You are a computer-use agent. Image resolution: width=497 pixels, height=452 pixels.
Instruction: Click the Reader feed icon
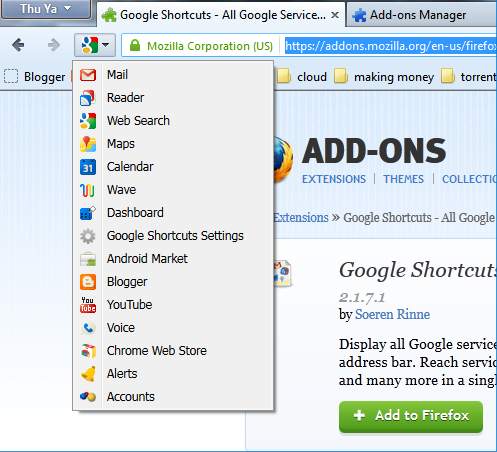click(x=88, y=98)
